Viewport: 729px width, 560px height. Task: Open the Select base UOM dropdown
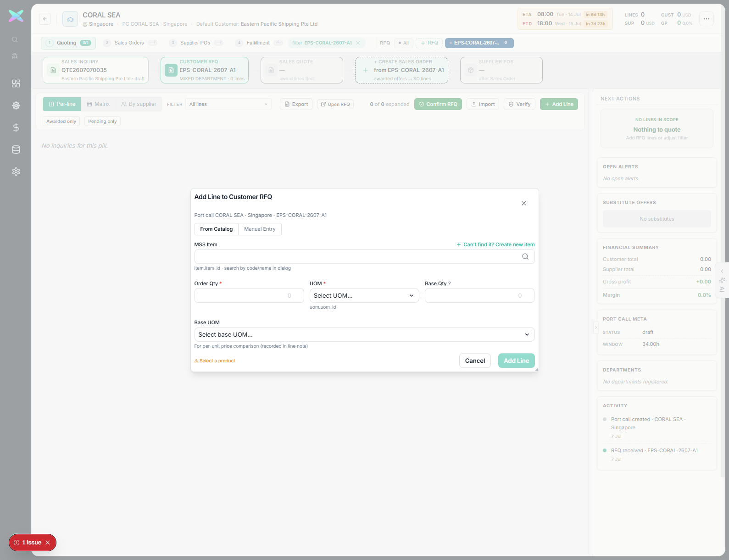364,335
